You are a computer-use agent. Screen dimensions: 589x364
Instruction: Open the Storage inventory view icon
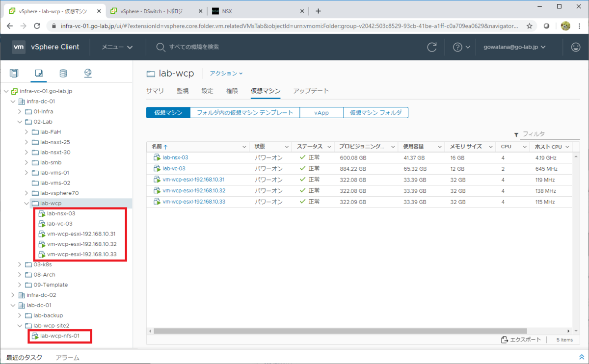click(x=63, y=74)
